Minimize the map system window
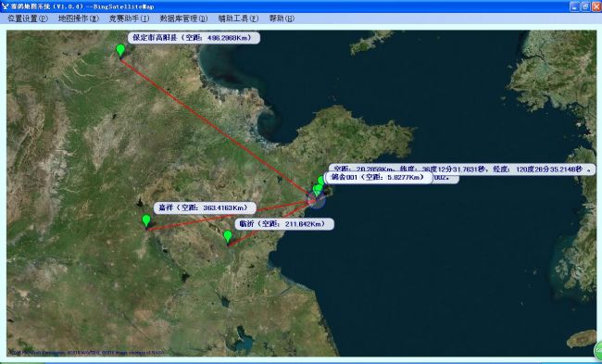Image resolution: width=602 pixels, height=364 pixels. pos(575,6)
